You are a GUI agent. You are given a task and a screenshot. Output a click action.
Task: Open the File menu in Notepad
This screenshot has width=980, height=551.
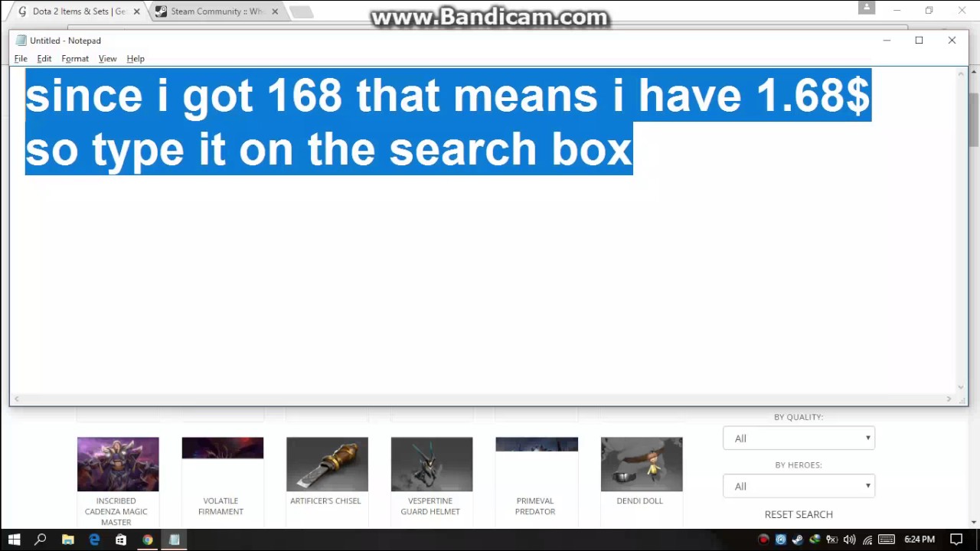[21, 59]
